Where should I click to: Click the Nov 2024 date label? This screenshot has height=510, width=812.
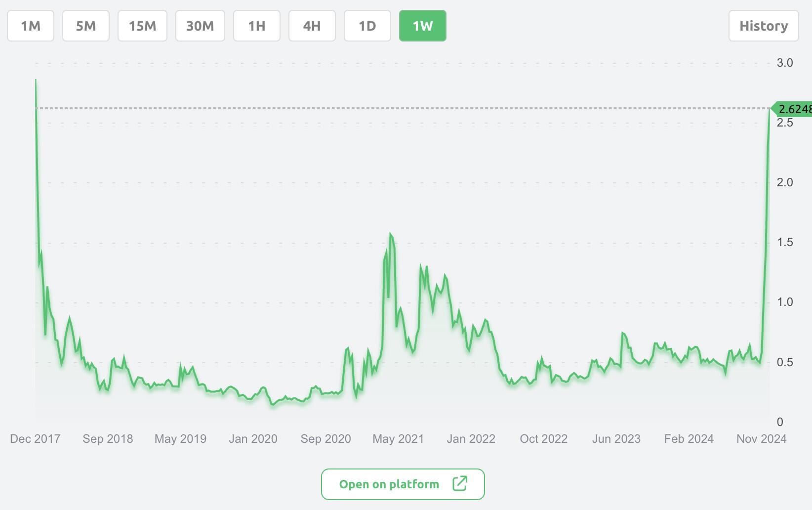point(761,439)
